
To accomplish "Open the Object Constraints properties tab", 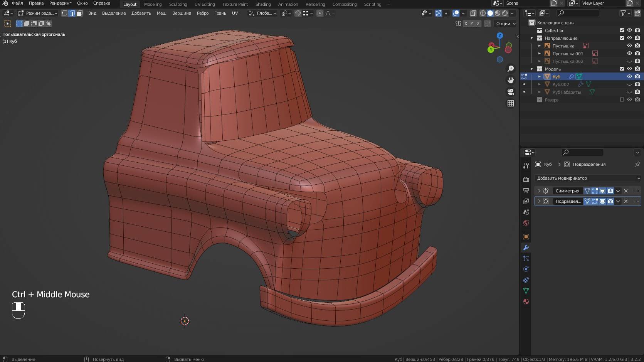I will 526,280.
